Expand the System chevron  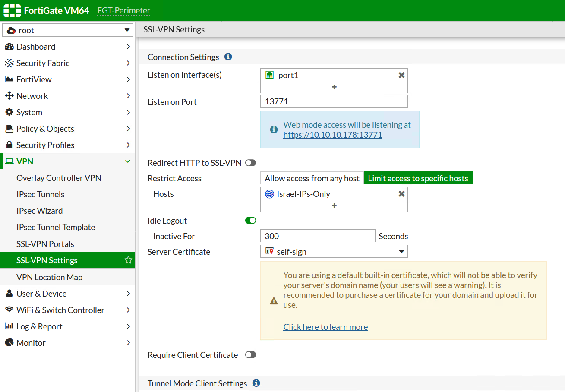point(128,112)
